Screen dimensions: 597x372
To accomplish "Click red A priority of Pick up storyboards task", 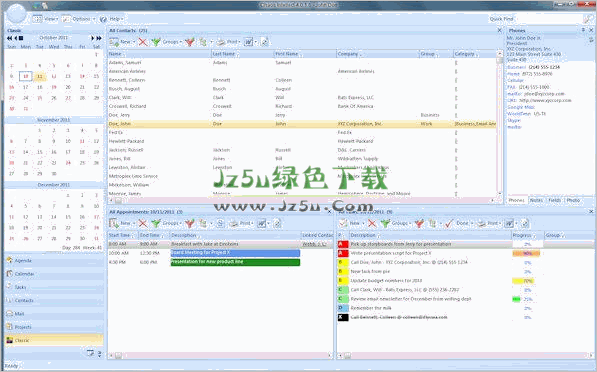I will [343, 244].
